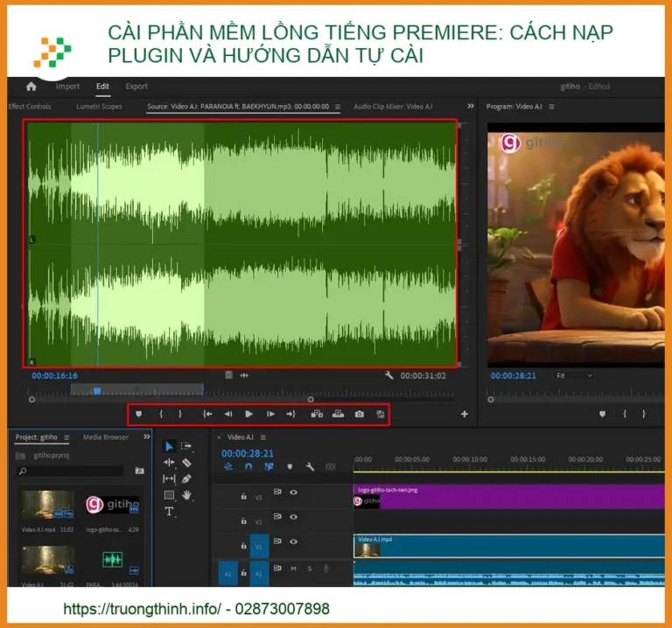Viewport: 672px width, 628px height.
Task: Open the Effect Controls panel tab
Action: click(x=30, y=106)
